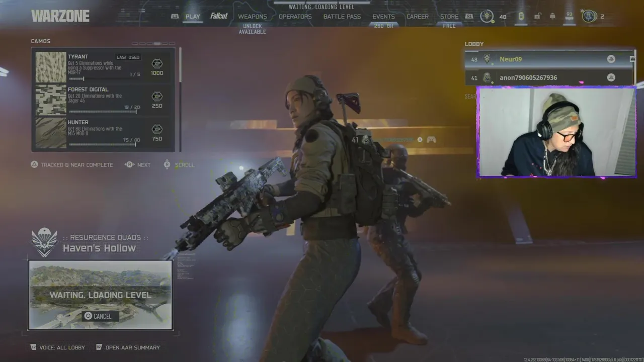Viewport: 644px width, 362px height.
Task: Click the unlock padlock icon
Action: tap(537, 16)
